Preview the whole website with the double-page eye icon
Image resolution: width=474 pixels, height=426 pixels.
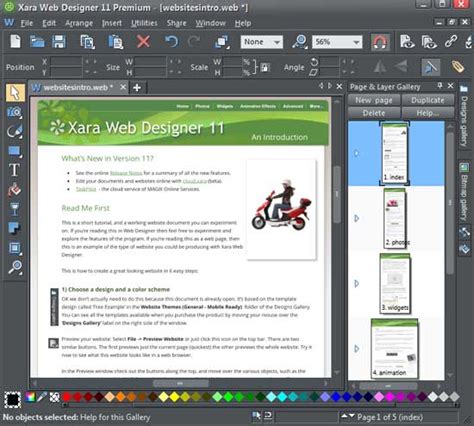pos(429,42)
